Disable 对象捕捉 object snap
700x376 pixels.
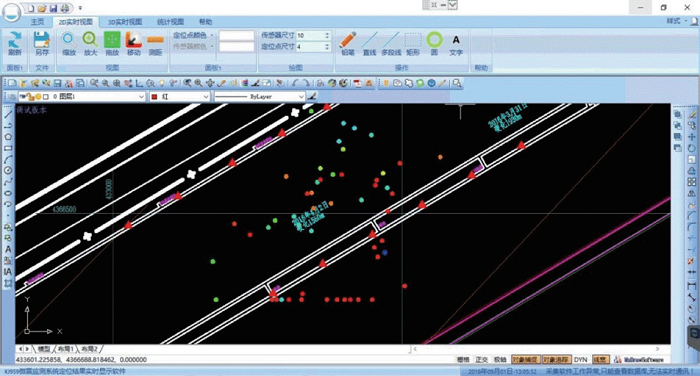pyautogui.click(x=525, y=359)
